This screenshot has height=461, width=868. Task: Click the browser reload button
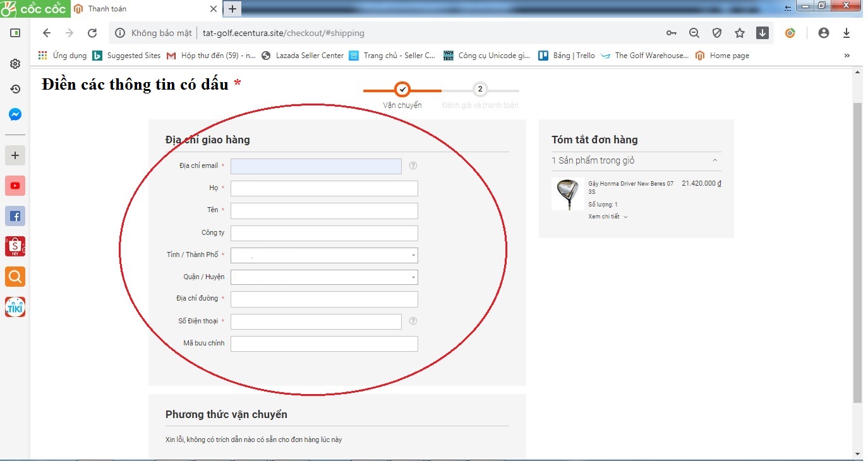pos(92,33)
